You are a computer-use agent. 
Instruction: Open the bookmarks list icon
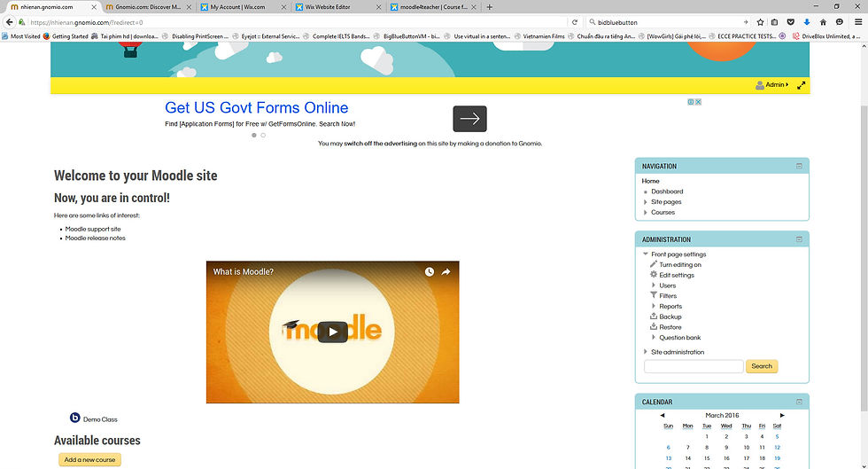[x=774, y=22]
